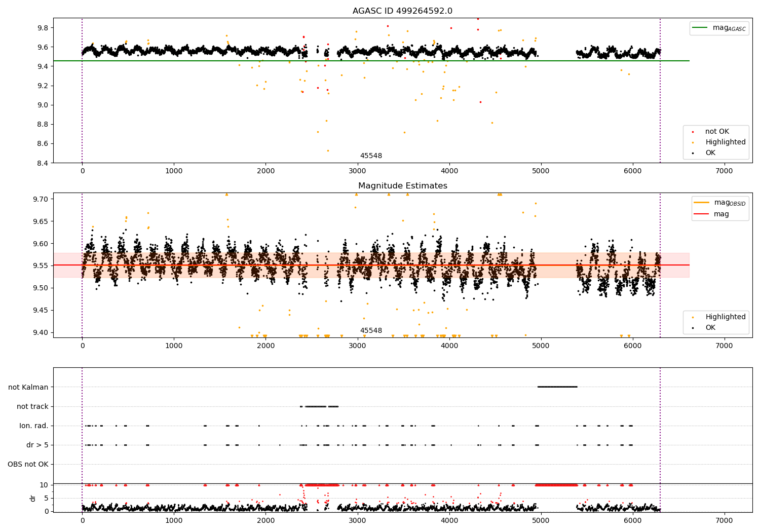The image size is (760, 532).
Task: Click the 'Magnitude Estimates' plot title
Action: click(x=403, y=186)
